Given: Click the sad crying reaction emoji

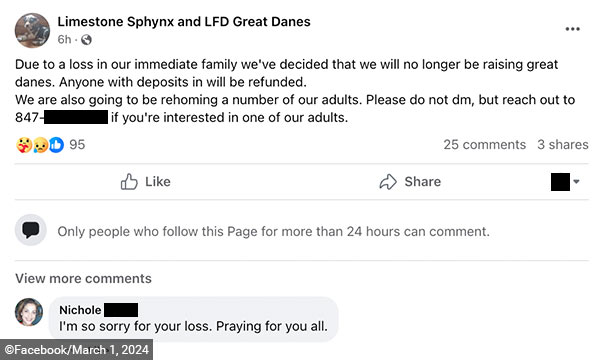Looking at the screenshot, I should [40, 145].
